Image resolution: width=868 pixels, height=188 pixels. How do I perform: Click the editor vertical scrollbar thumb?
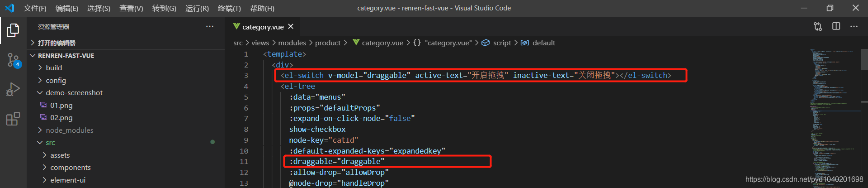(x=864, y=59)
